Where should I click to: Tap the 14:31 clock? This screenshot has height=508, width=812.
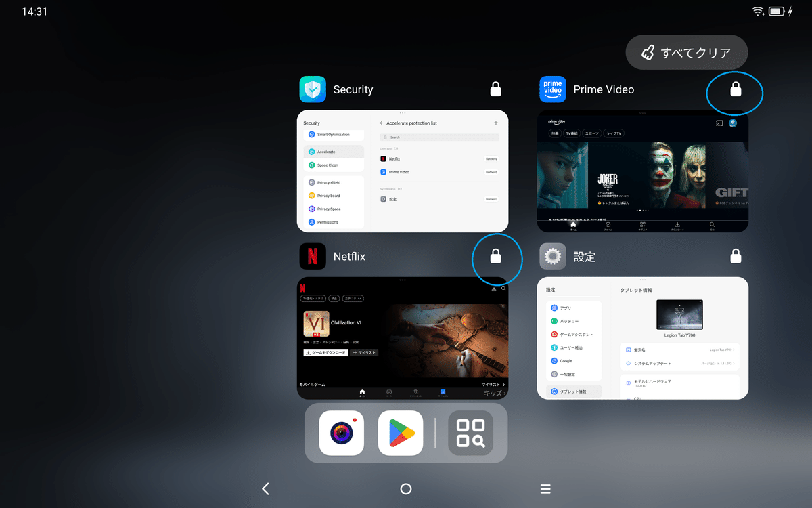point(35,12)
